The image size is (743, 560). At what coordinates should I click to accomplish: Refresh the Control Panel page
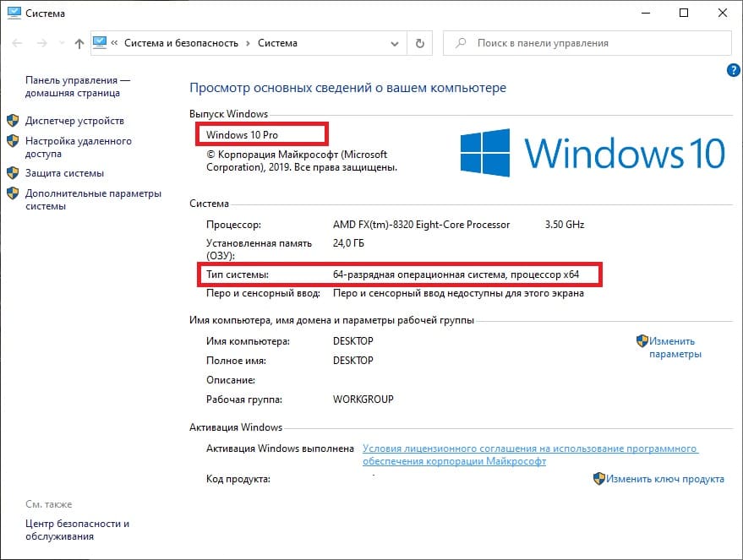tap(419, 44)
